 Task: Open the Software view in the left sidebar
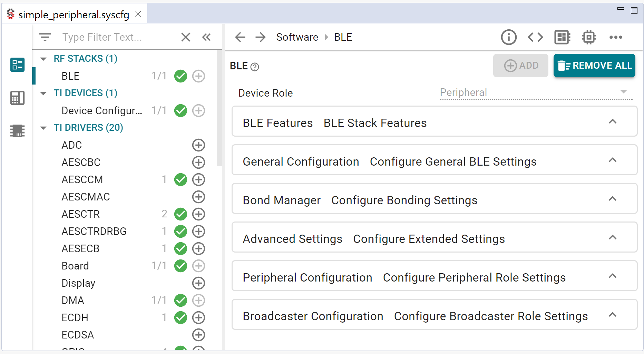(x=17, y=65)
